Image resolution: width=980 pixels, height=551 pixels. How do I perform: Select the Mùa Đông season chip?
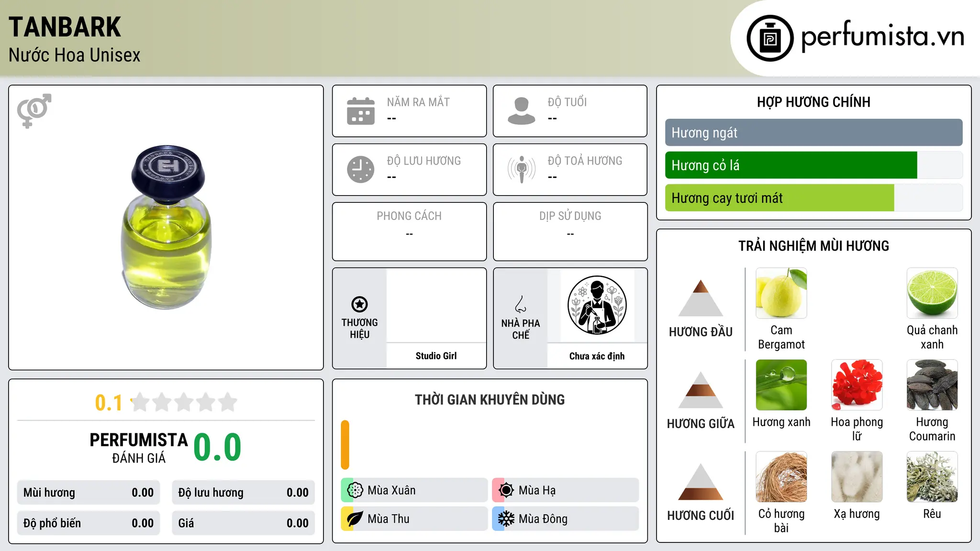click(x=566, y=519)
